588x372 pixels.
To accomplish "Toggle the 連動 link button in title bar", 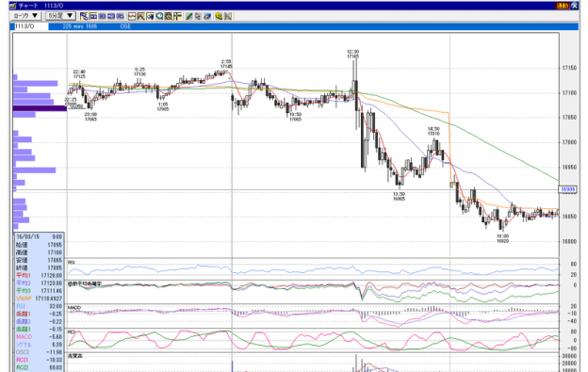I will [563, 6].
